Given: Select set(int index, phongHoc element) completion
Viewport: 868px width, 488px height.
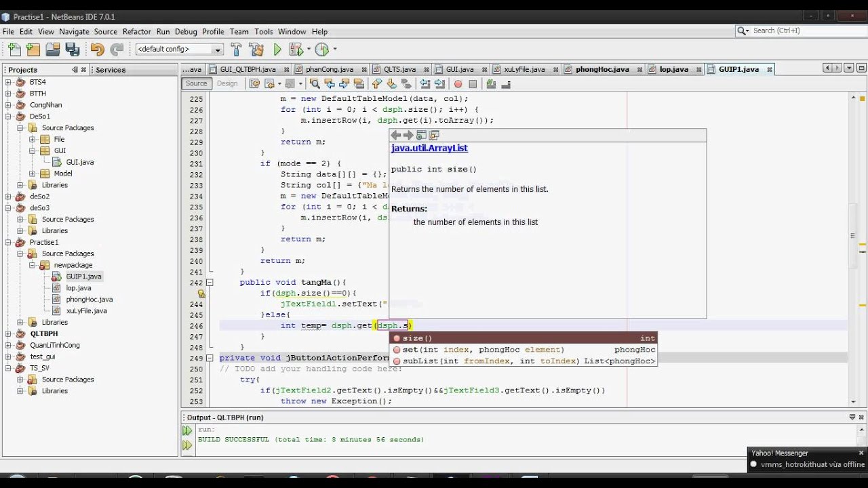Looking at the screenshot, I should pos(522,350).
